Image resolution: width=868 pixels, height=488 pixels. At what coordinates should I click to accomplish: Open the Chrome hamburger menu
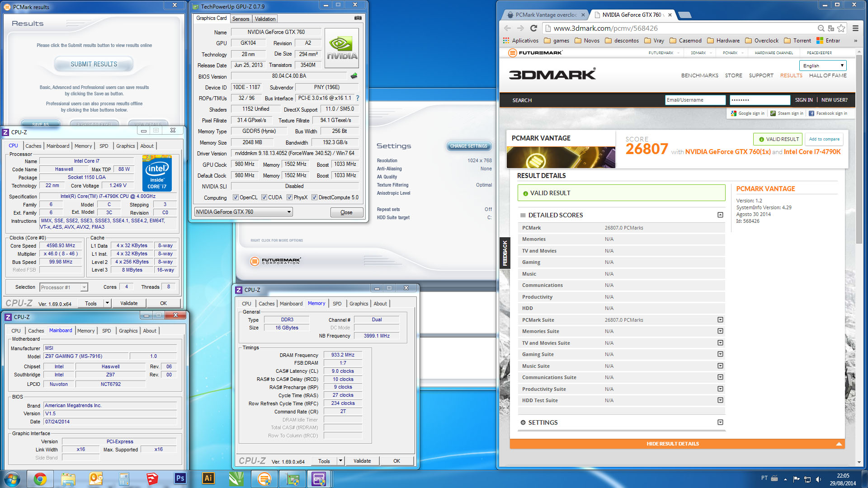click(855, 28)
